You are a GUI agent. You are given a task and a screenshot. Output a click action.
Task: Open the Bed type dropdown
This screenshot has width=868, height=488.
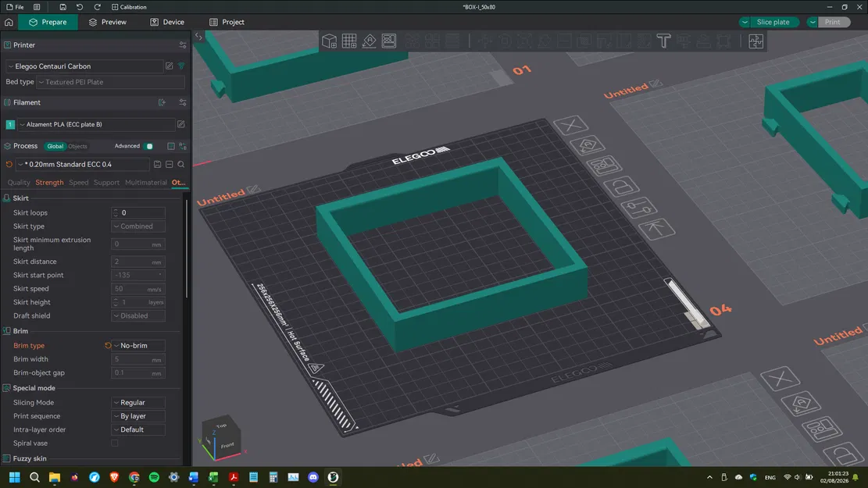click(111, 82)
